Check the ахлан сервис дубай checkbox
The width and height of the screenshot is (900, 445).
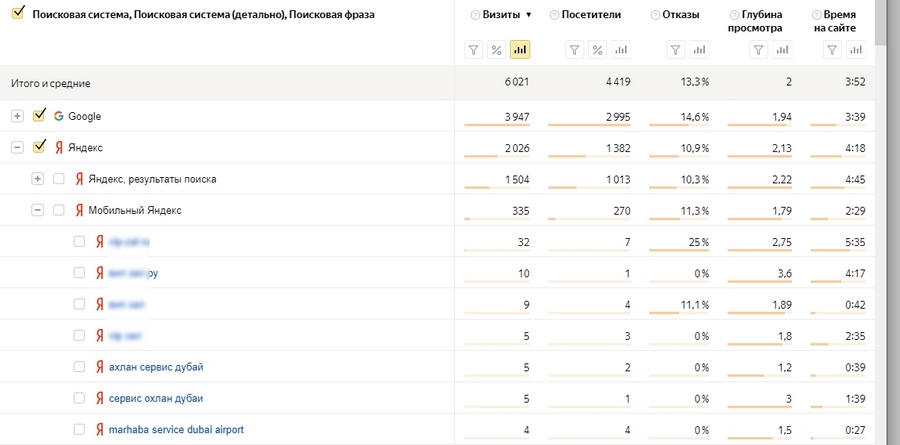coord(79,366)
